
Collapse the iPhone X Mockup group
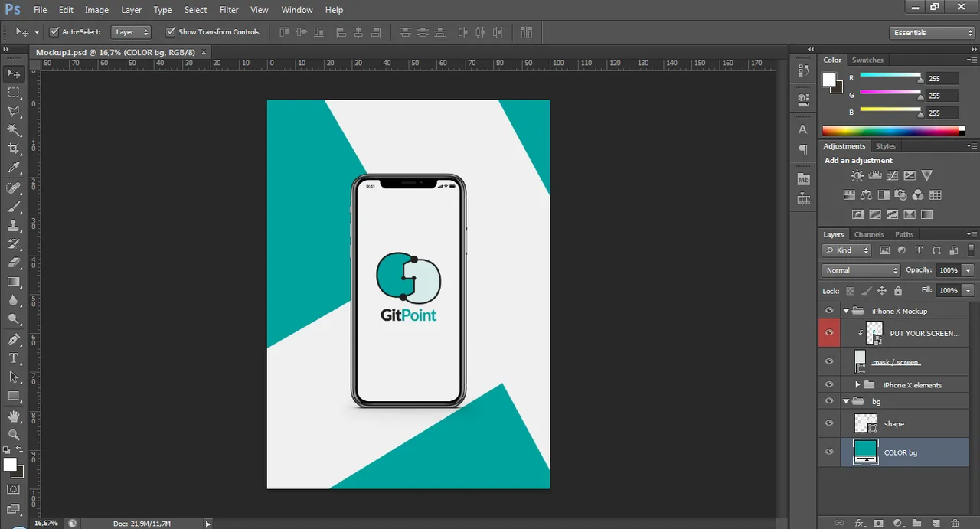point(846,311)
